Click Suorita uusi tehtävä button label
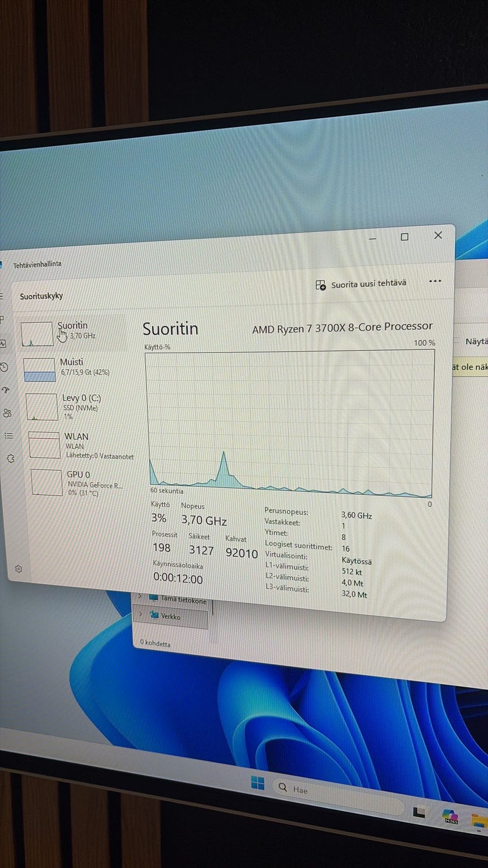Screen dimensions: 488x868 tap(369, 284)
